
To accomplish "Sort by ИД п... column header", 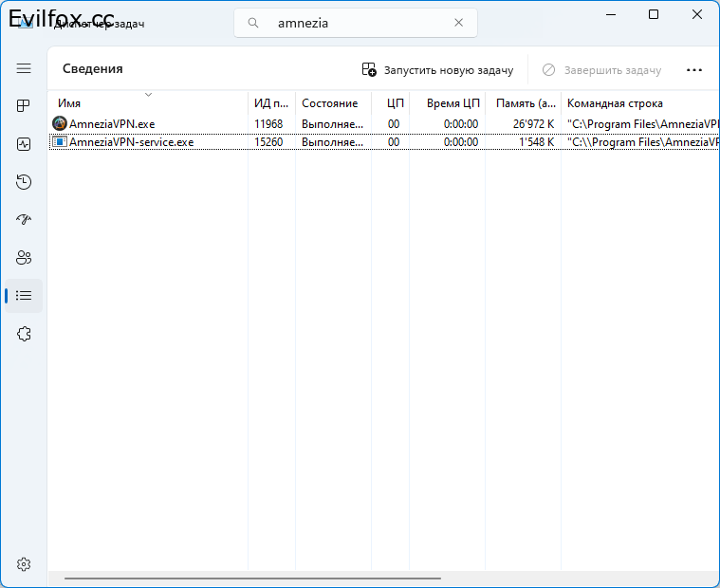I will pyautogui.click(x=270, y=103).
